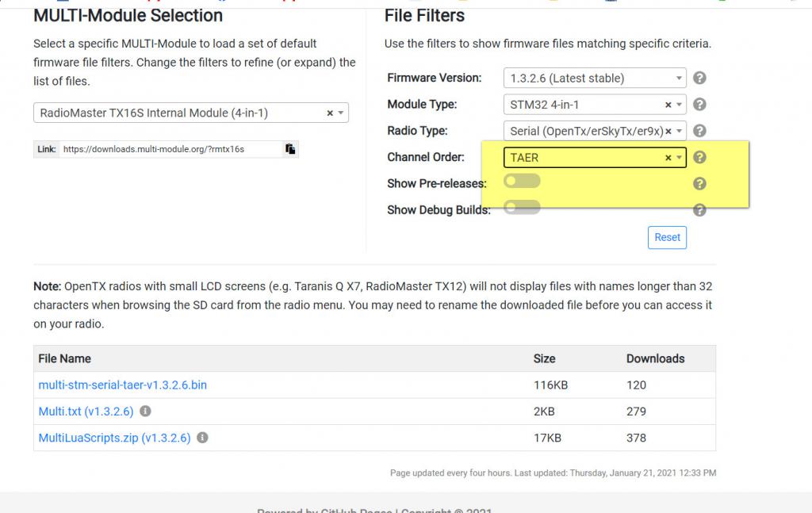Click the link URL text field

coord(171,149)
